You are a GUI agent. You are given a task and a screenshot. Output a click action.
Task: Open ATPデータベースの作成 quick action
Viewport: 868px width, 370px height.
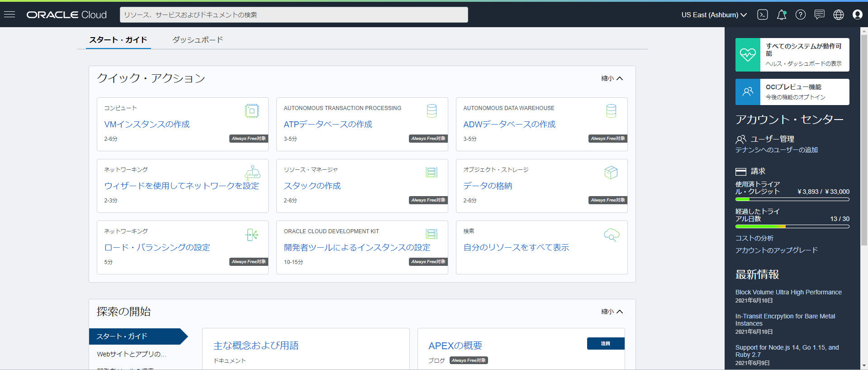click(x=328, y=124)
